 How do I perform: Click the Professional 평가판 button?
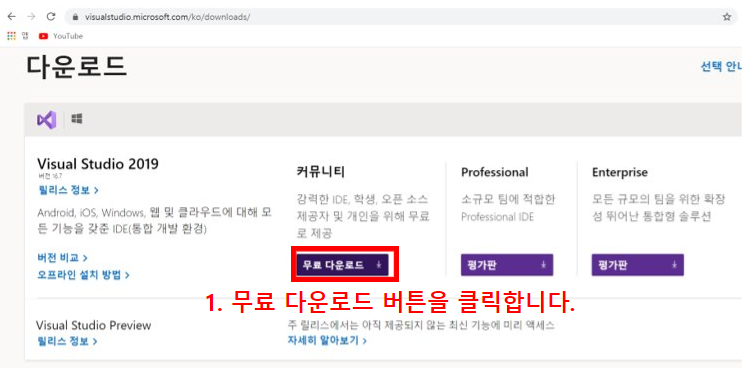[x=507, y=265]
